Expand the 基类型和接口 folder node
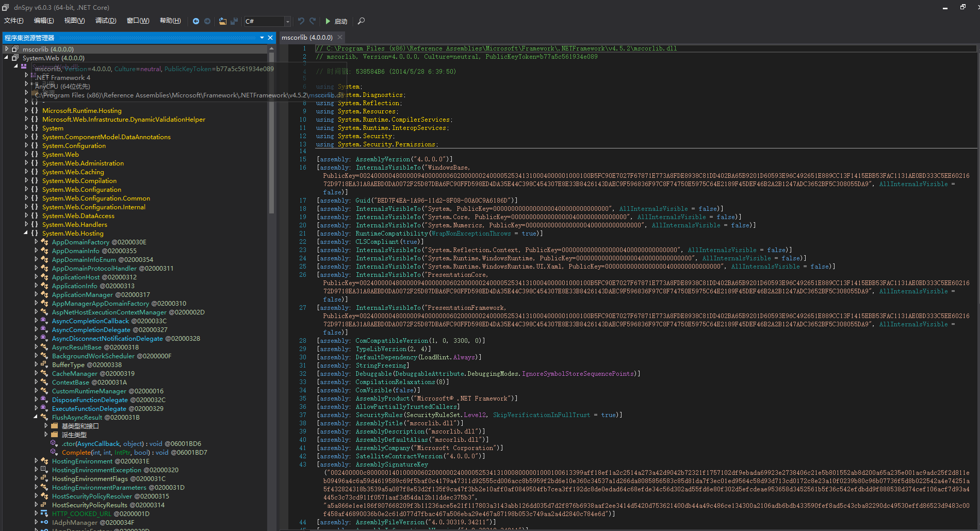Image resolution: width=980 pixels, height=531 pixels. (46, 426)
